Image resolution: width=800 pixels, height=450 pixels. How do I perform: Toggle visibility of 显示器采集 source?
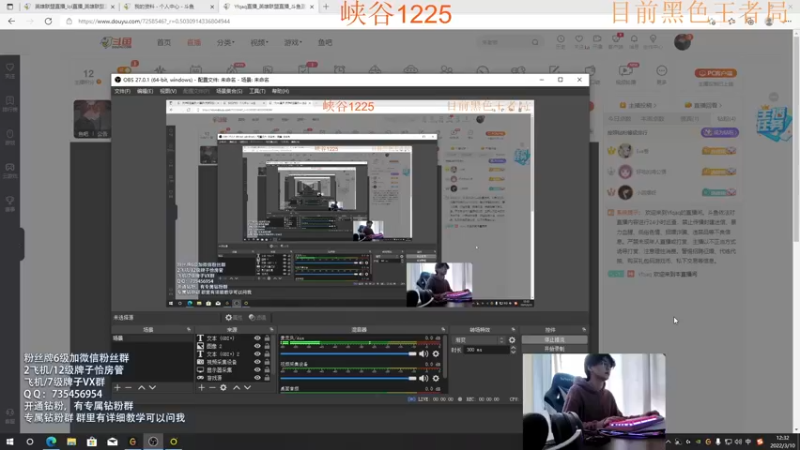[257, 370]
